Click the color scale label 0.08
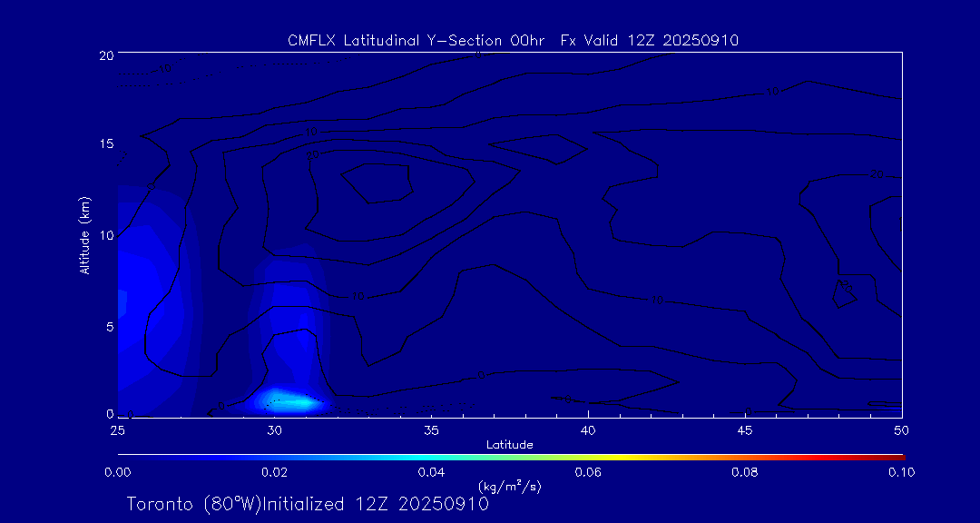Screen dimensions: 980x523 tap(745, 472)
